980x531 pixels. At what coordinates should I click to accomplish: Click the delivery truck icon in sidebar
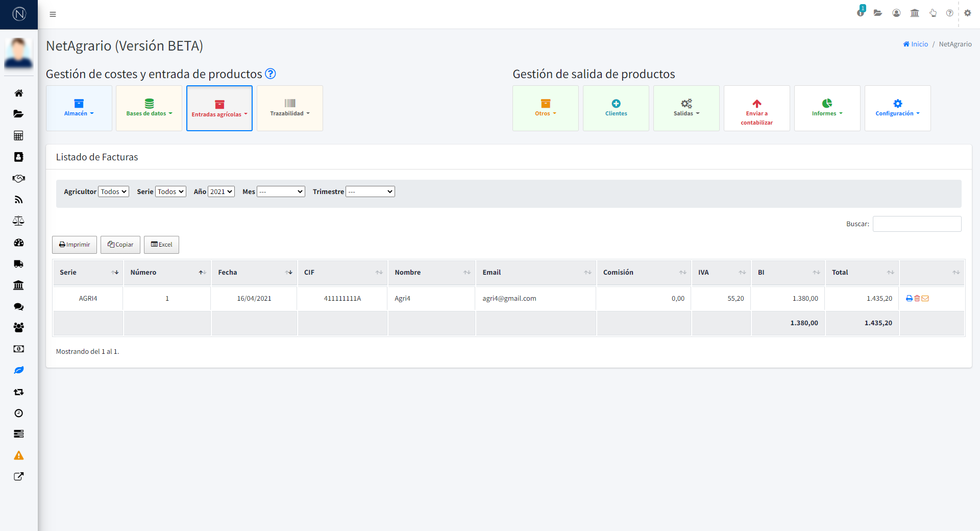pos(19,264)
